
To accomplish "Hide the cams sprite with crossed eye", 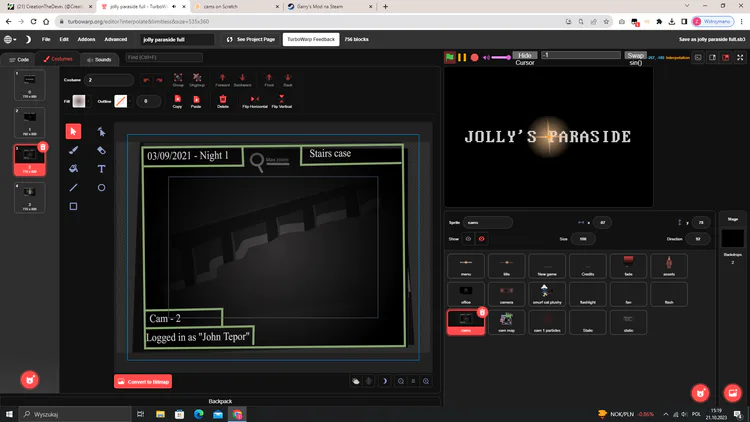I will (481, 239).
